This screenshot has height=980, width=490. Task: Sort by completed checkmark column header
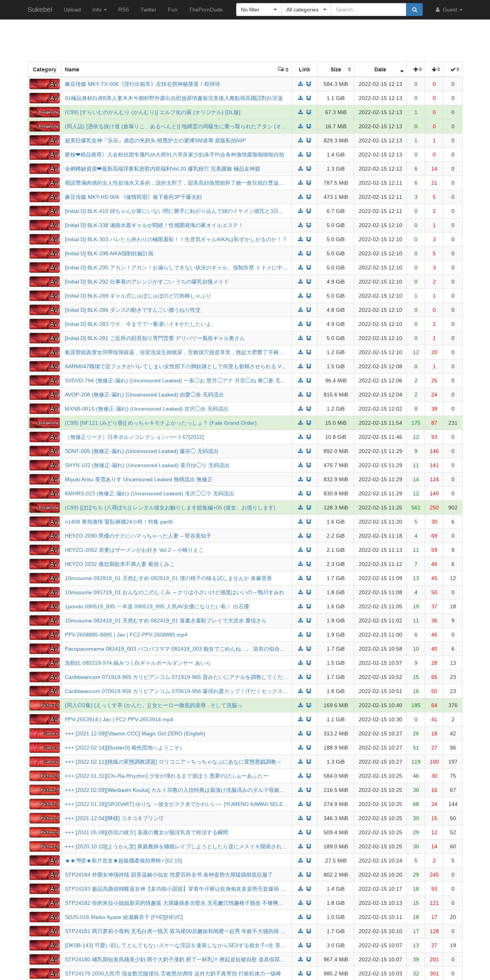(453, 69)
